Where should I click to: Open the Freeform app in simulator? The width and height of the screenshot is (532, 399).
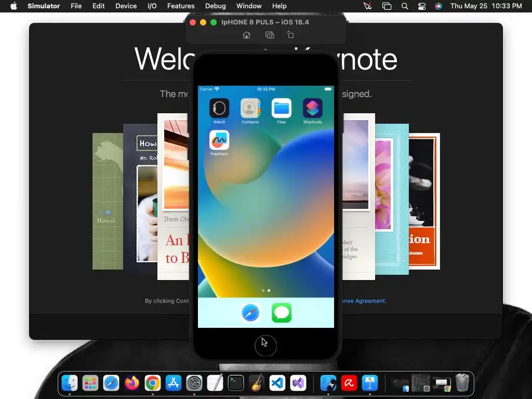[219, 140]
